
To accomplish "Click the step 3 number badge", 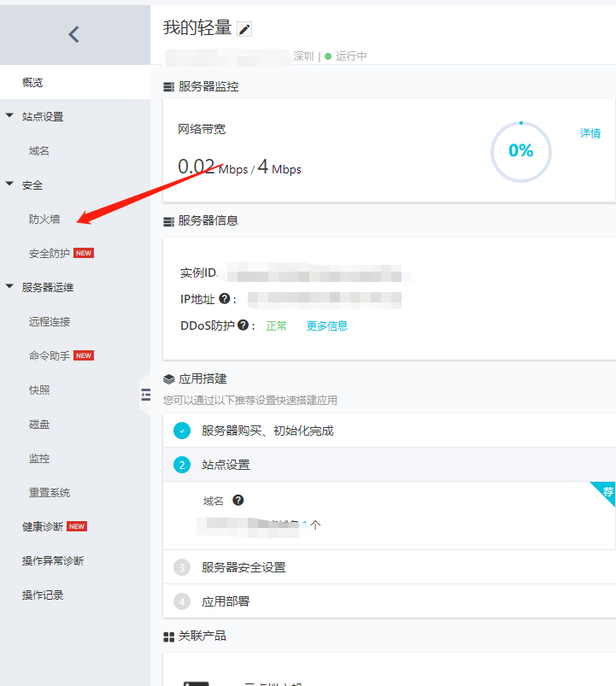I will 182,567.
